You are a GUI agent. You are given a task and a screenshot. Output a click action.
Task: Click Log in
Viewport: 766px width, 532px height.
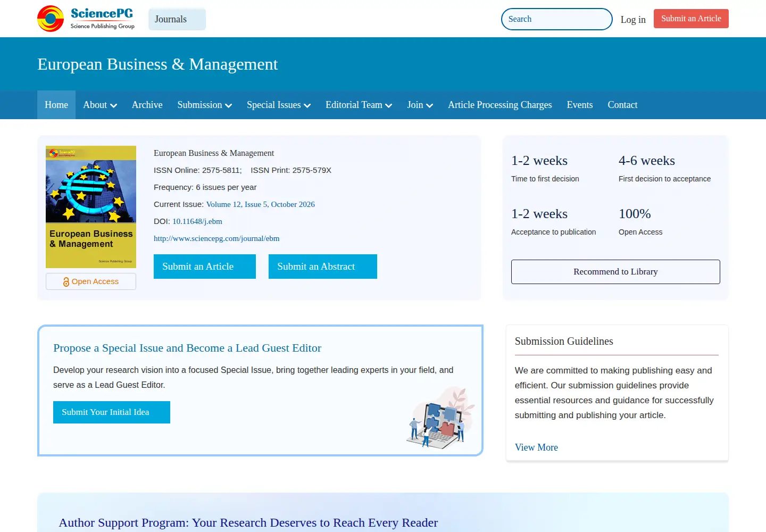(x=633, y=20)
